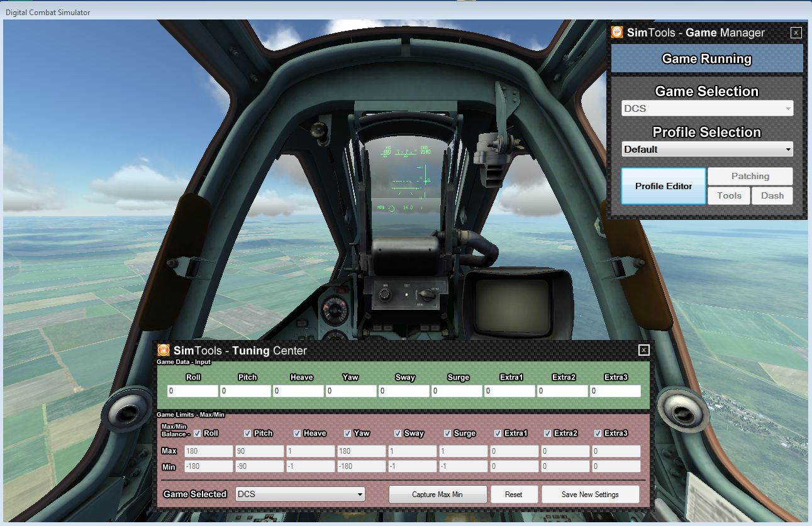Click the Dash button
Viewport: 812px width, 526px height.
772,195
